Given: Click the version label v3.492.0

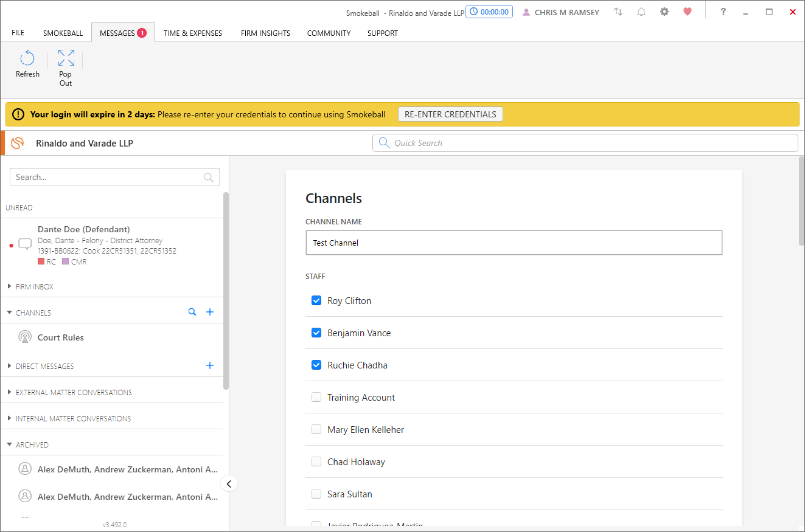Looking at the screenshot, I should tap(114, 524).
